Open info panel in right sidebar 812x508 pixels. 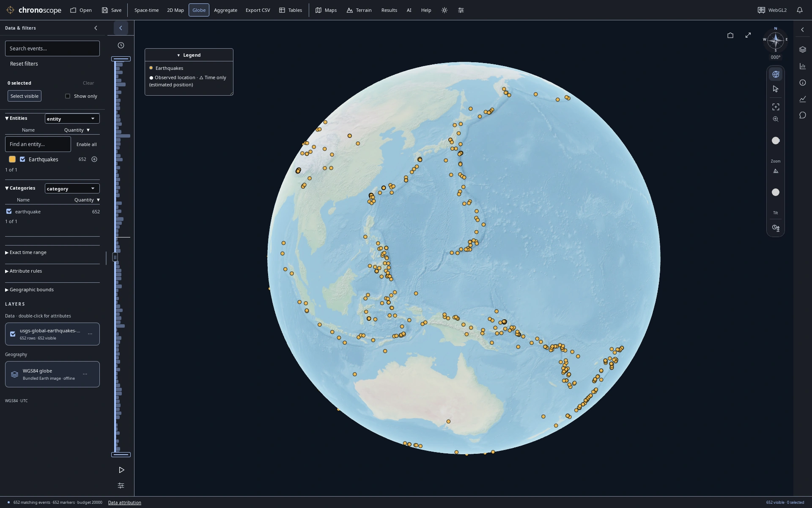(x=803, y=83)
